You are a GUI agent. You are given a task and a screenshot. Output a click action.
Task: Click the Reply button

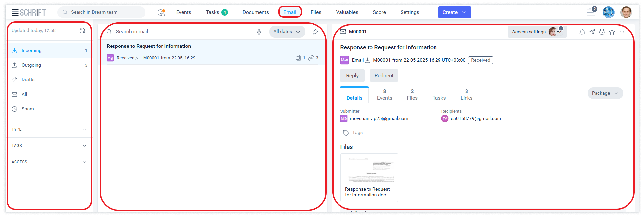pos(352,76)
